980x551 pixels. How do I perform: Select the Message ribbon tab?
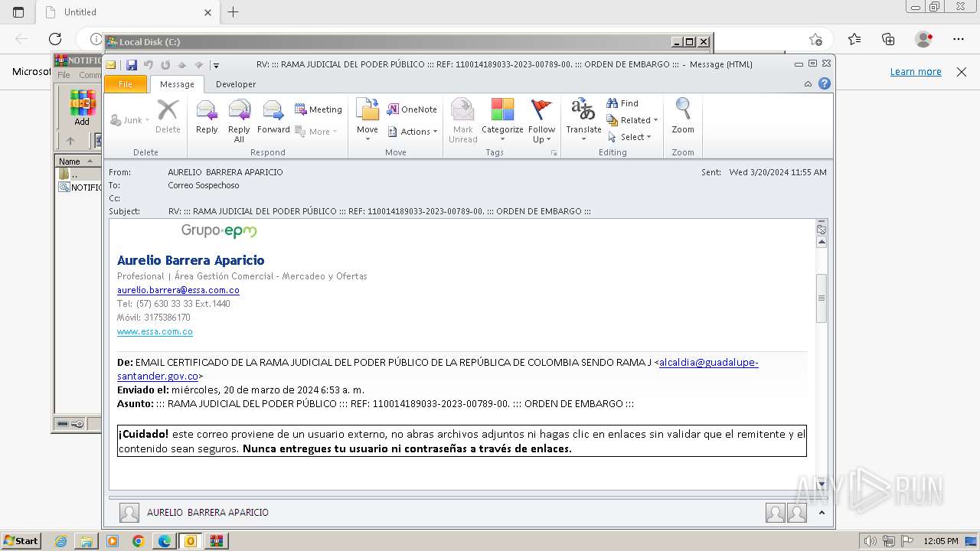click(177, 84)
